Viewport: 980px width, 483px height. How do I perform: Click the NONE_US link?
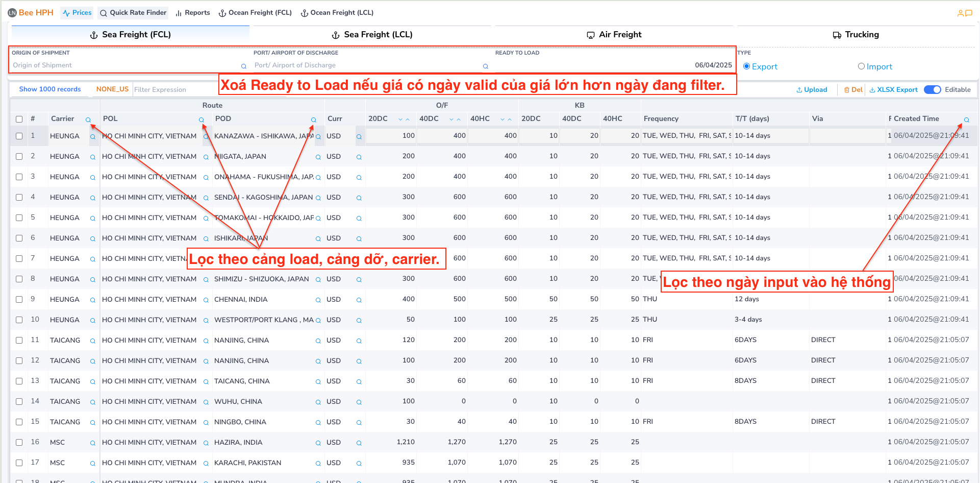pyautogui.click(x=112, y=89)
